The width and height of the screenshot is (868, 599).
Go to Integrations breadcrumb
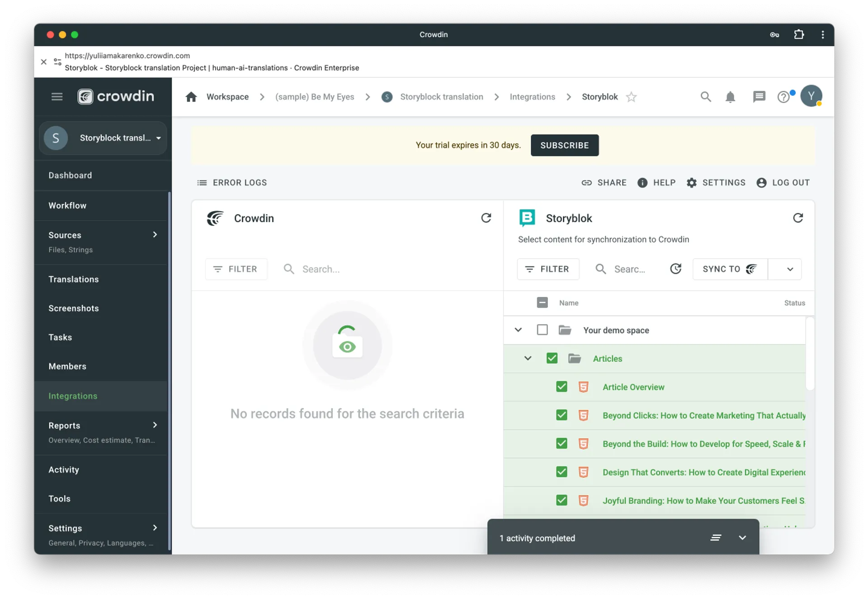532,97
